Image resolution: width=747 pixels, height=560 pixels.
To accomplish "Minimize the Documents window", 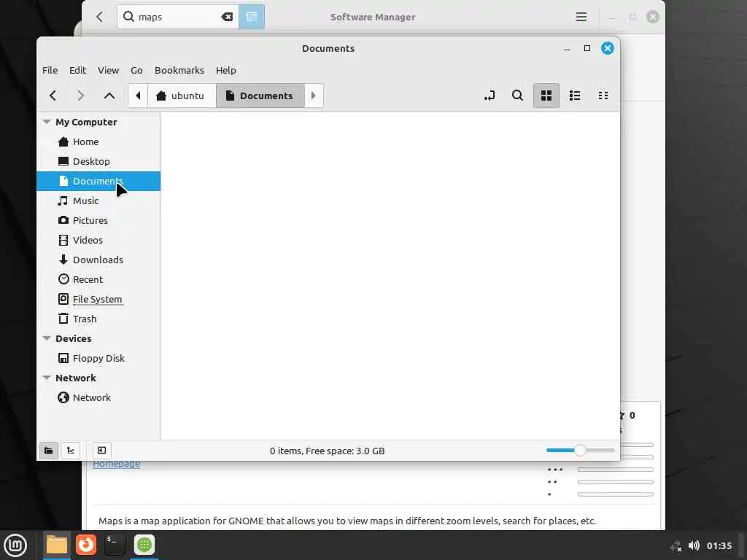I will click(x=566, y=49).
